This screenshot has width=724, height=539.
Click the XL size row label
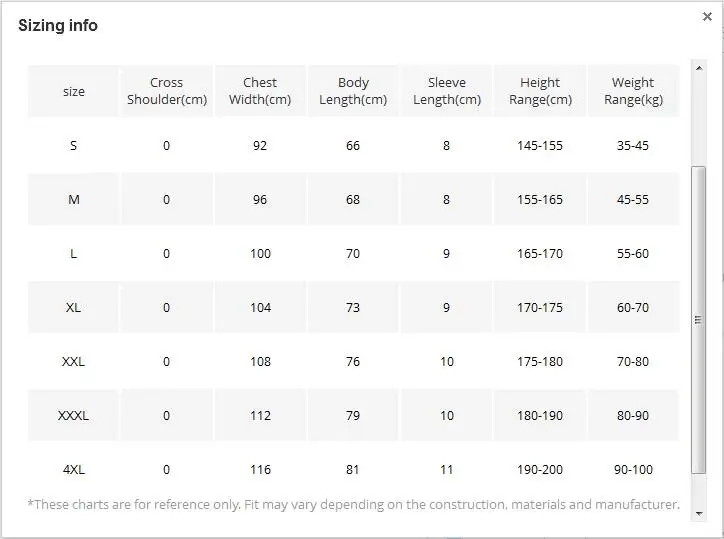coord(74,308)
